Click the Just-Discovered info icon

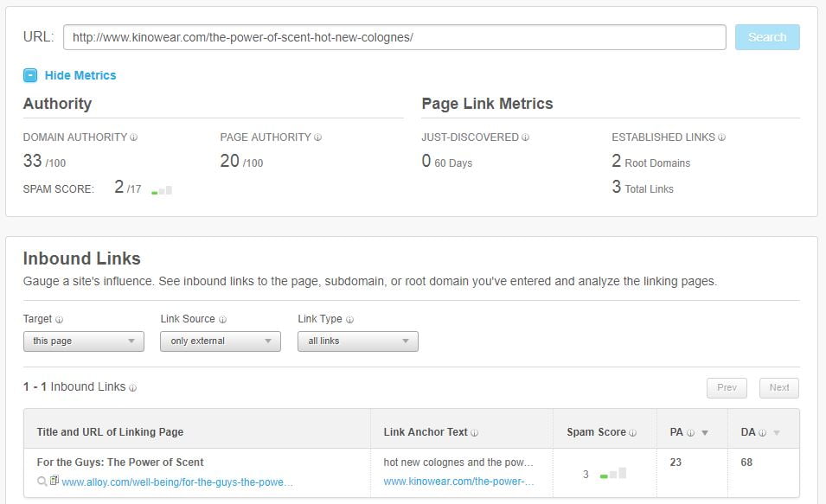525,137
